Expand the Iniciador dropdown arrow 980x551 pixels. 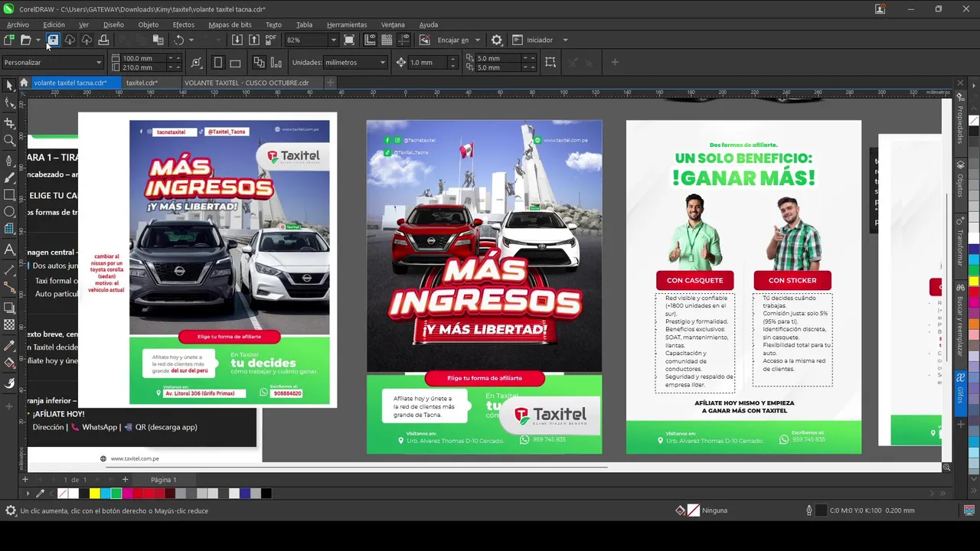(565, 40)
